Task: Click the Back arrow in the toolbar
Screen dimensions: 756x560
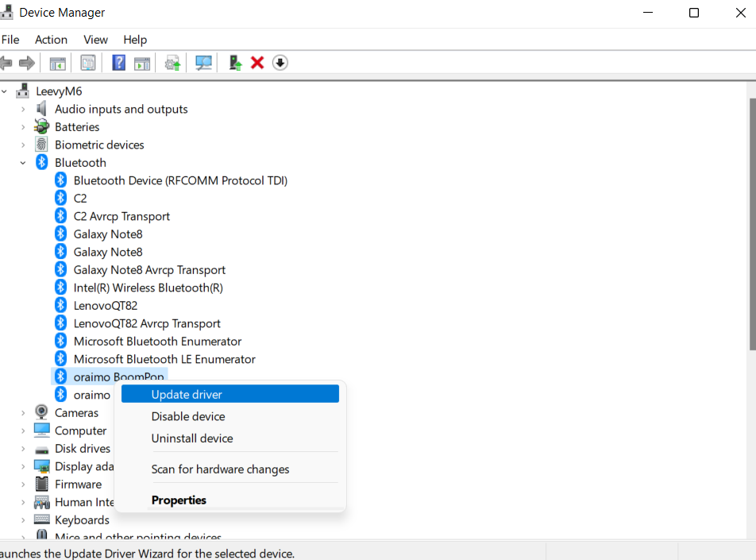Action: pos(6,63)
